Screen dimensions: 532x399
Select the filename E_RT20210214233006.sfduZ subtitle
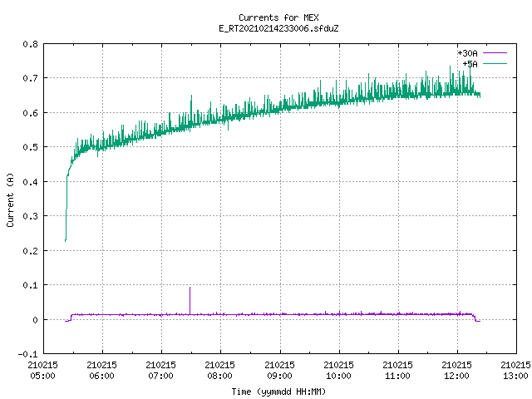tap(278, 28)
